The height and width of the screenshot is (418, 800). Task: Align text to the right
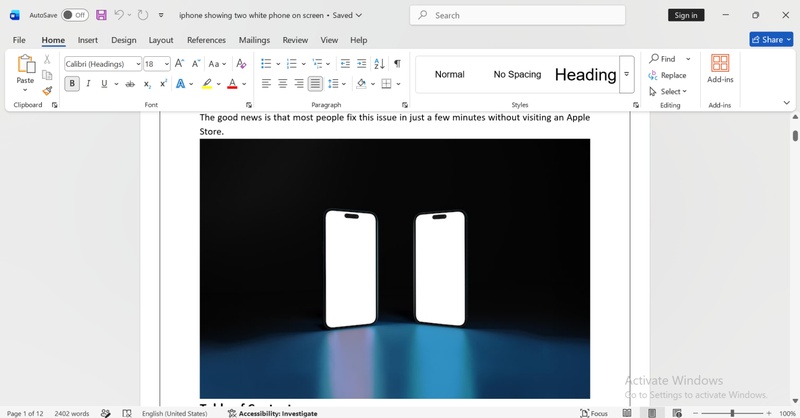pyautogui.click(x=299, y=84)
